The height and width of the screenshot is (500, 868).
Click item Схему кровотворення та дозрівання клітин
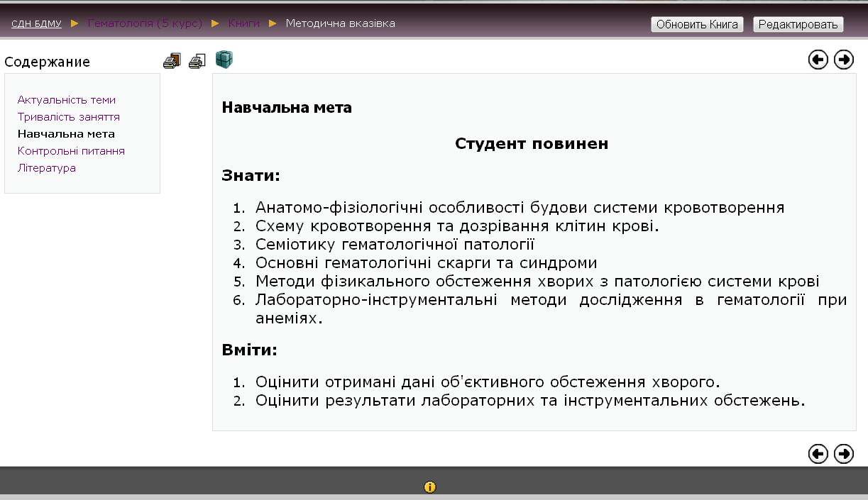(x=458, y=226)
